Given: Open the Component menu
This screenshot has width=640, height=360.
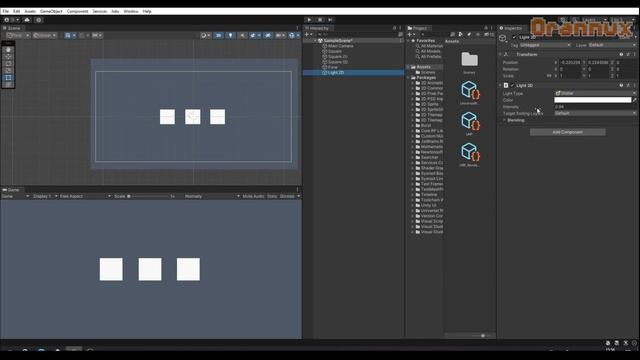Looking at the screenshot, I should coord(77,11).
